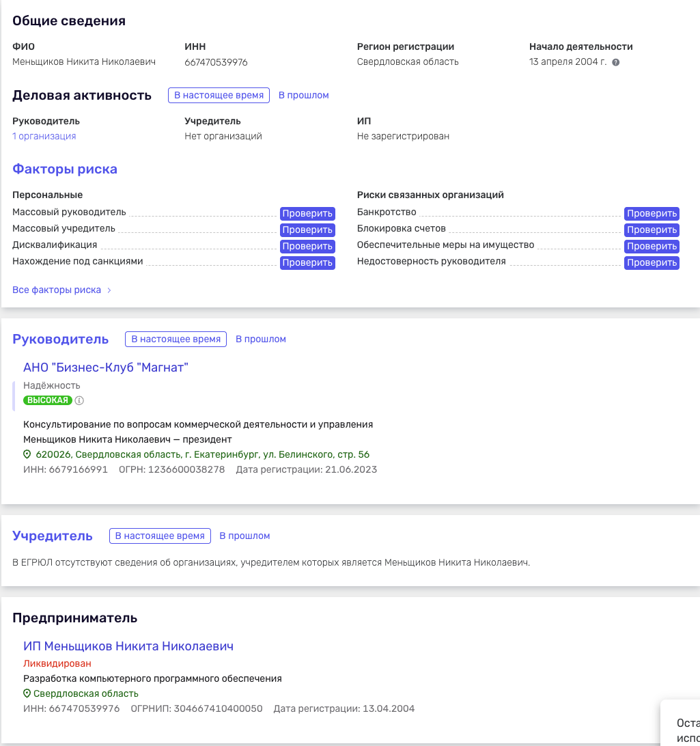
Task: Click Нет организаций under Учредитель
Action: (223, 136)
